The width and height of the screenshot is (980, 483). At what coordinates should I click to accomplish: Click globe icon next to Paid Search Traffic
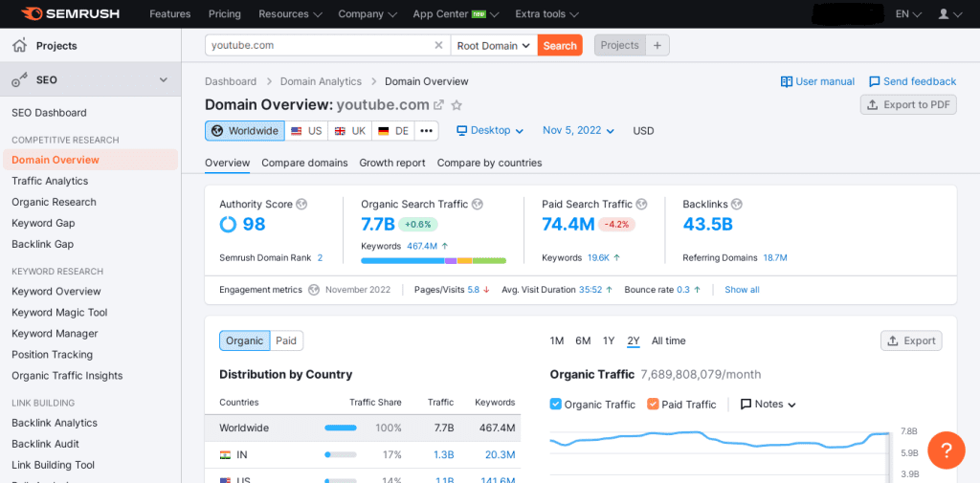coord(641,204)
